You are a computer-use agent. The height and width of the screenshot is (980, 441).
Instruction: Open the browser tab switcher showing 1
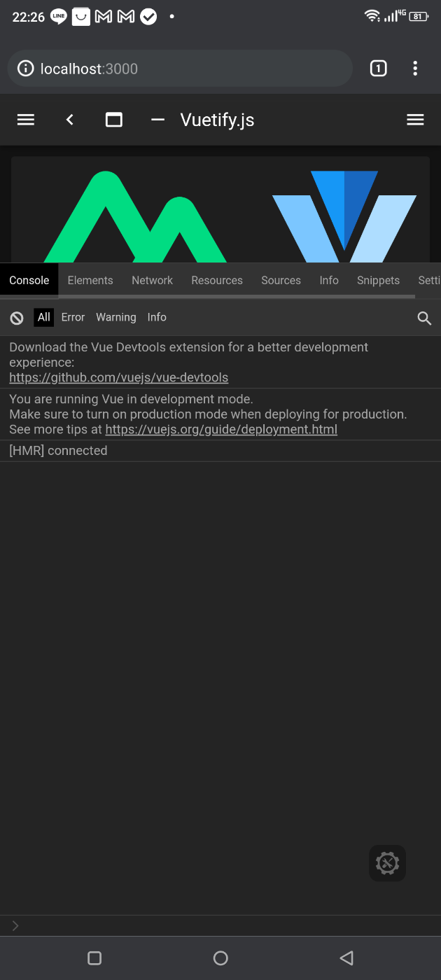pos(378,68)
